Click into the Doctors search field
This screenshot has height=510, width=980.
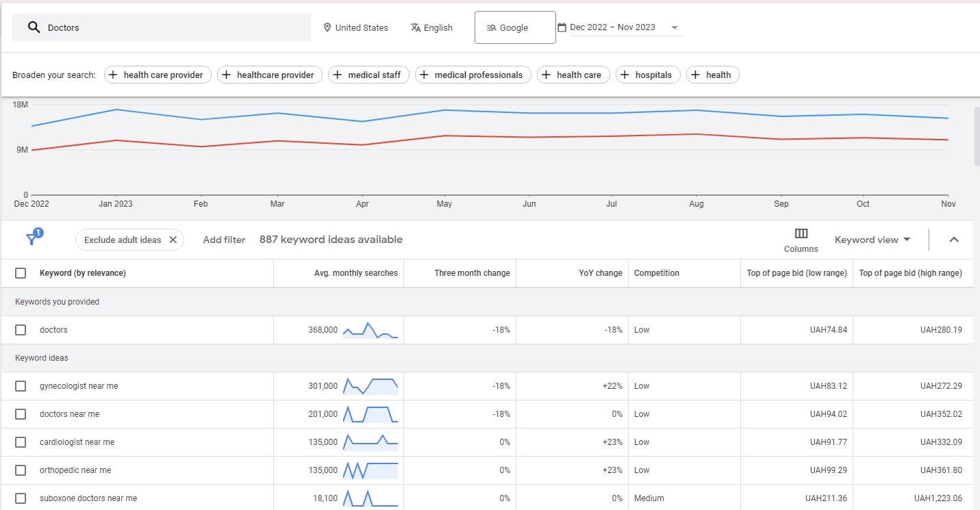click(x=162, y=27)
